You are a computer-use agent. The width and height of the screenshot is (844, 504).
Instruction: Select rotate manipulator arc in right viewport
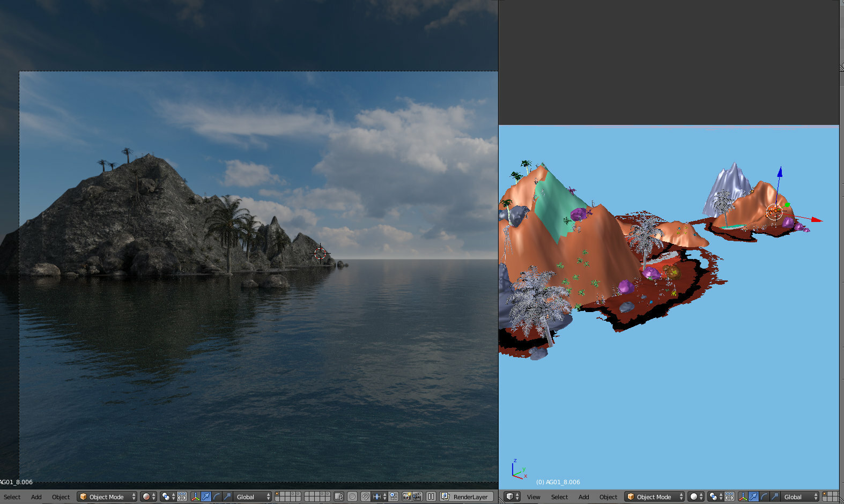764,497
